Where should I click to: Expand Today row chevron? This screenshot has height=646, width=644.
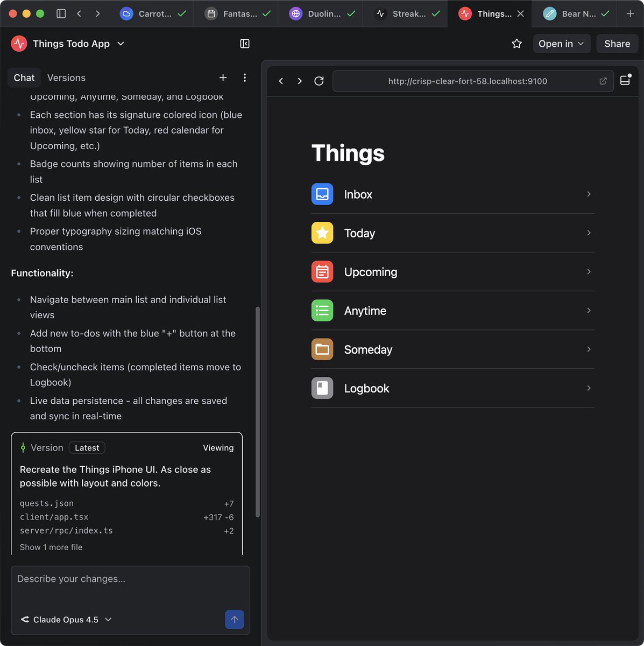click(x=589, y=233)
